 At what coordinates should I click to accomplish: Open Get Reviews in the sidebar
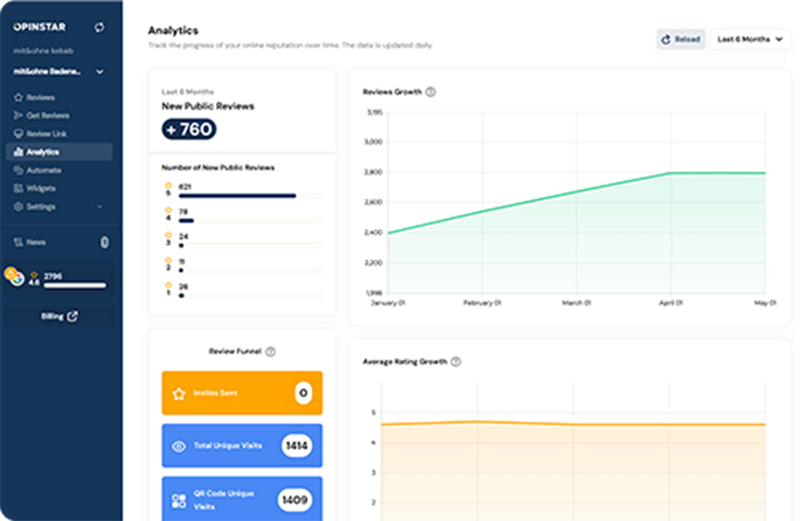59,116
